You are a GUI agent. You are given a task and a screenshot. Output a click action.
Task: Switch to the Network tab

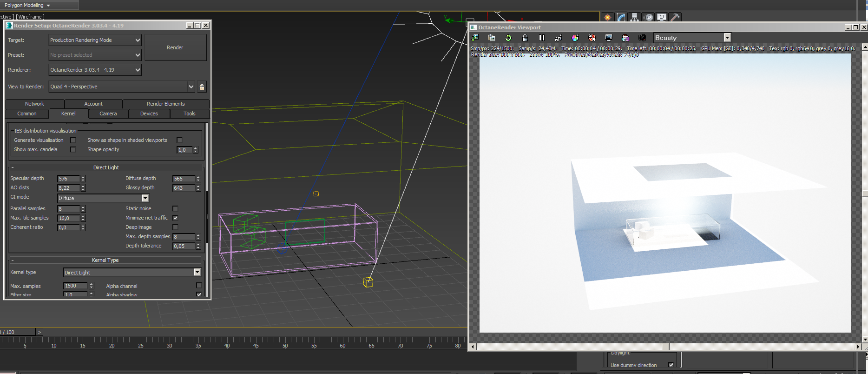35,104
